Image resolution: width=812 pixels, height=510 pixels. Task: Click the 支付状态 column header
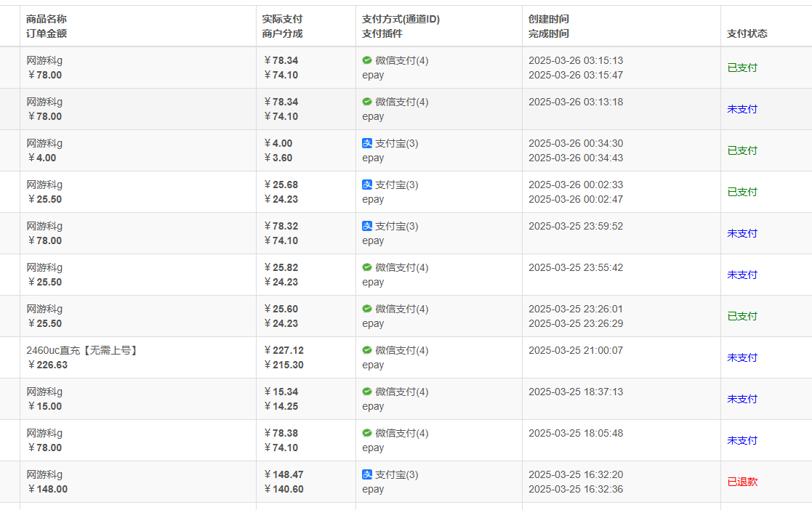click(x=747, y=33)
